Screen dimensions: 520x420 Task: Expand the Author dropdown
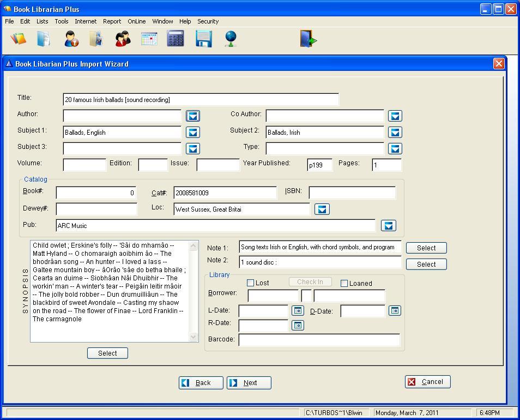192,116
